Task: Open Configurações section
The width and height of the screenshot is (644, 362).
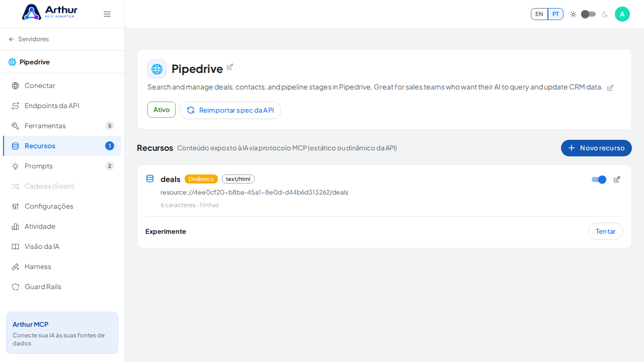Action: click(x=62, y=206)
